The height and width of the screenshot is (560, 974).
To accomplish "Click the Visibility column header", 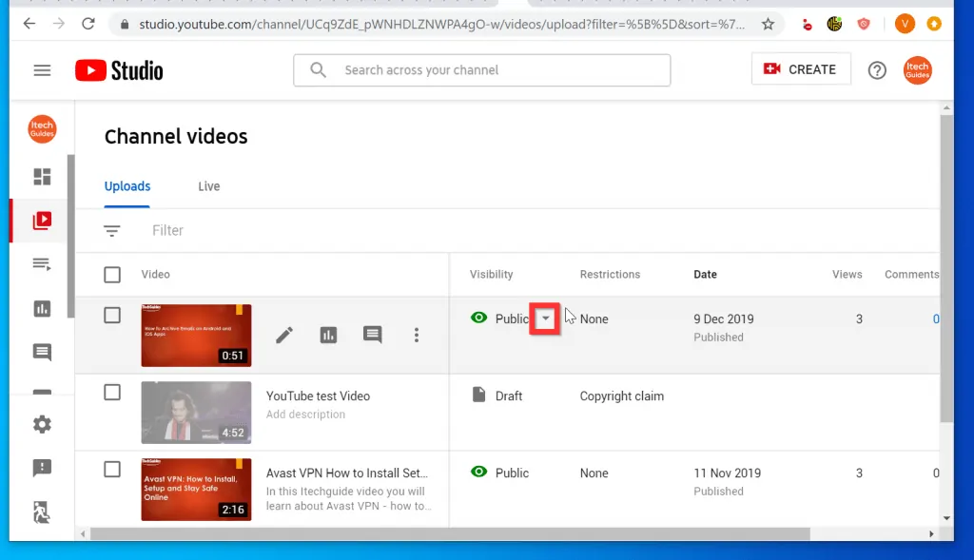I will click(x=492, y=275).
